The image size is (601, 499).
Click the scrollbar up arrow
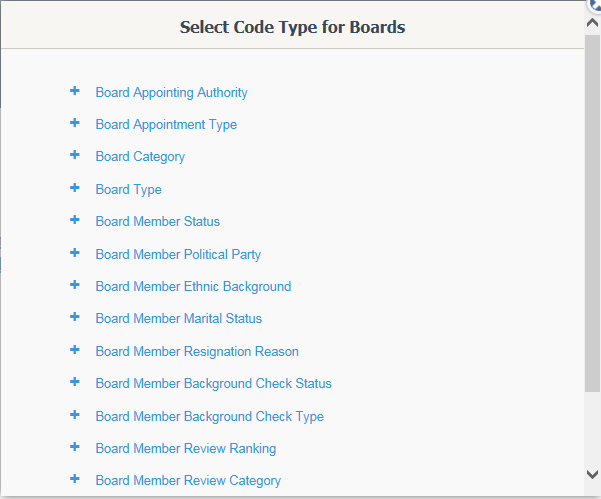(593, 23)
